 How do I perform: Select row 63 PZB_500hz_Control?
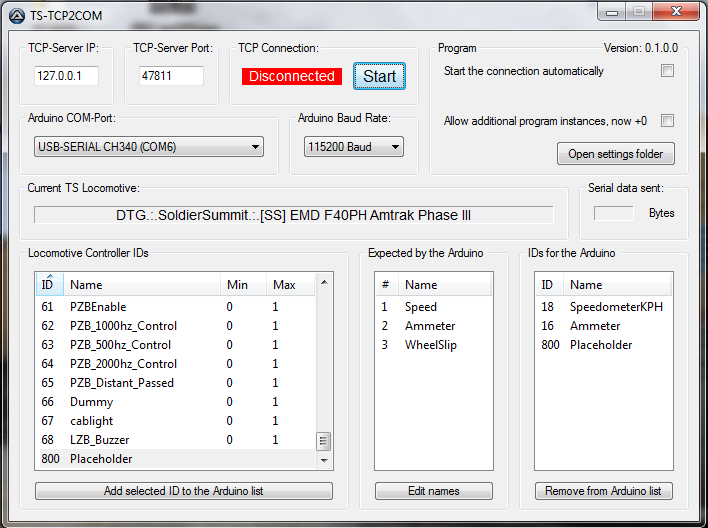176,345
